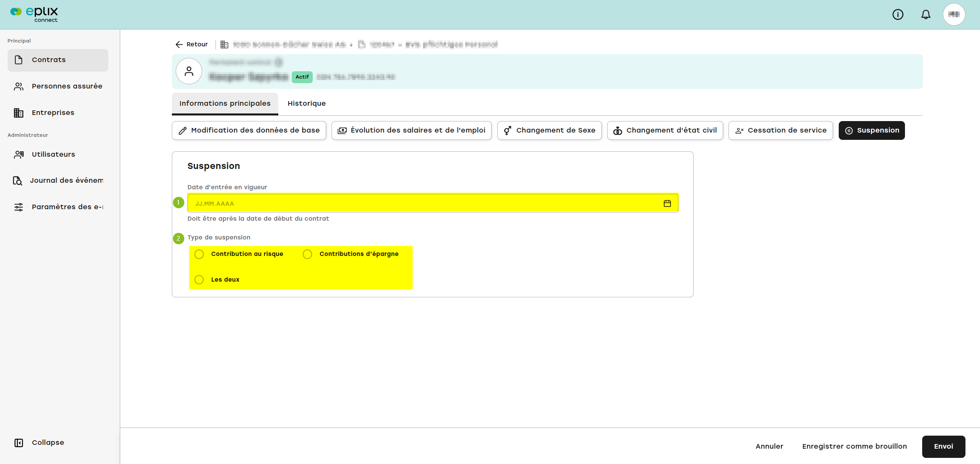980x464 pixels.
Task: Open Utilisateurs admin page
Action: 58,154
